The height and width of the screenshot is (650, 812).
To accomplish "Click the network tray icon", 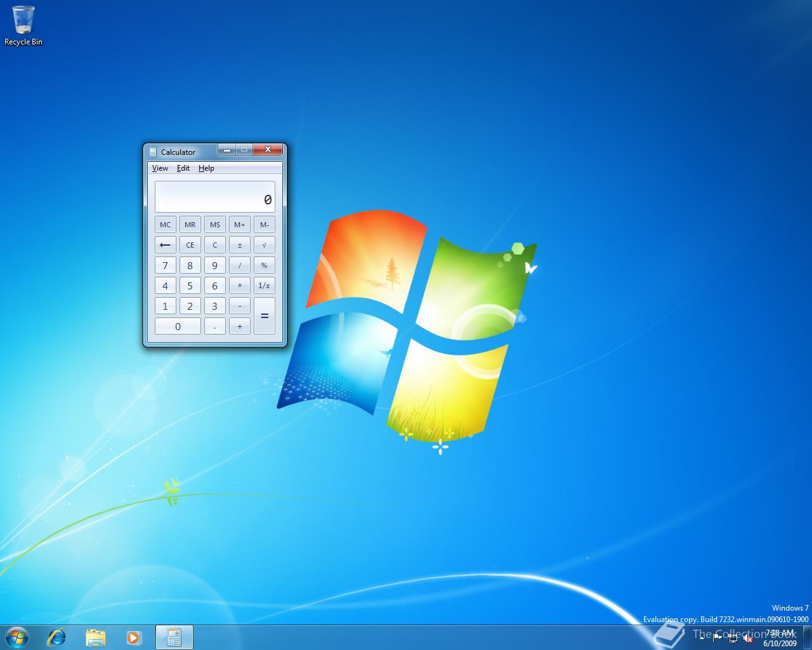I will point(733,638).
